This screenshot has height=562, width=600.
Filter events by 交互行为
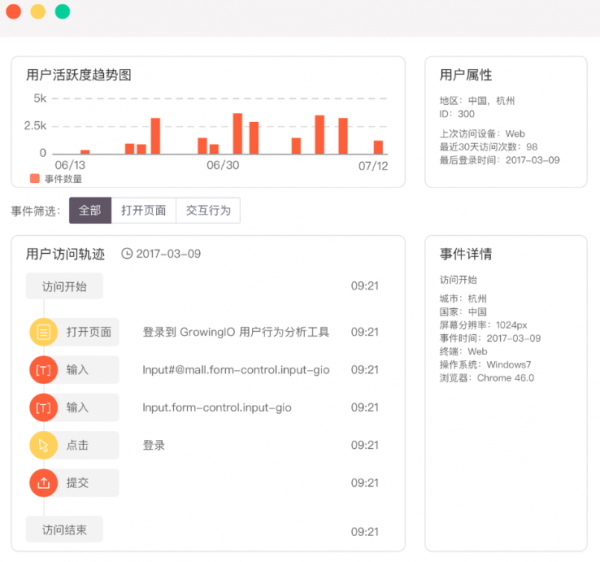(x=208, y=211)
